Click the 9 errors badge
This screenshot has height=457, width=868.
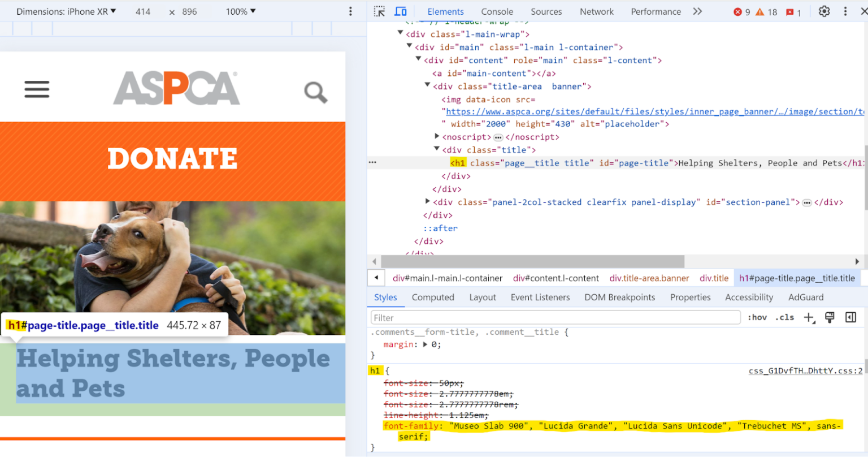(x=741, y=11)
